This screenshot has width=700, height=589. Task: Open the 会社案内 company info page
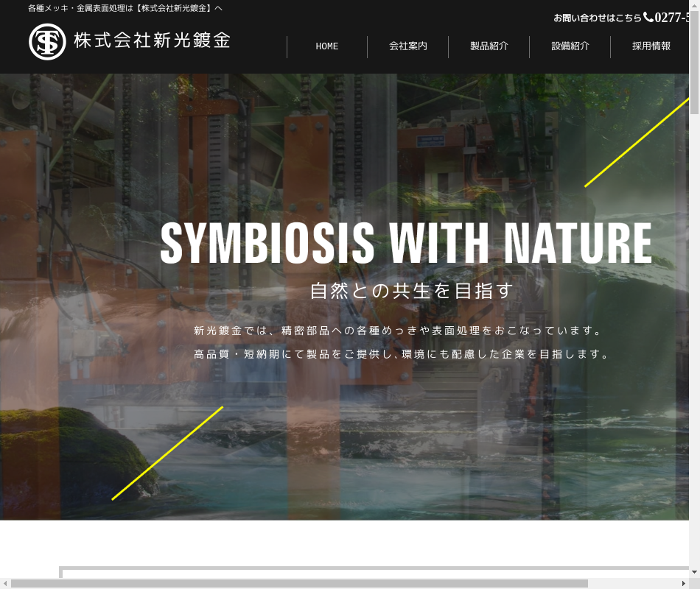click(407, 46)
